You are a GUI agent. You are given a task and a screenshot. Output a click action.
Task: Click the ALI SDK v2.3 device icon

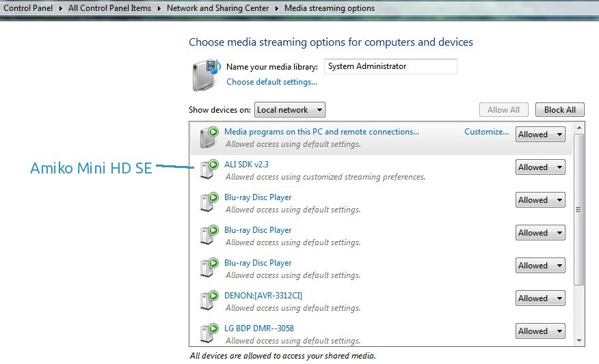tap(208, 170)
